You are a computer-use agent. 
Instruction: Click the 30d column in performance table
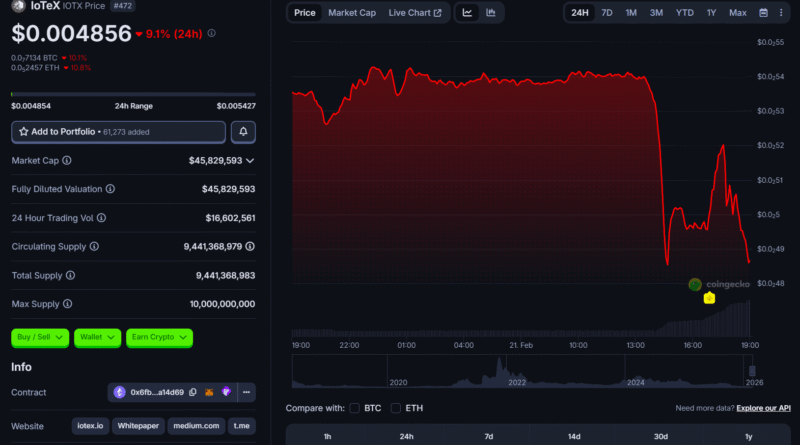point(661,436)
